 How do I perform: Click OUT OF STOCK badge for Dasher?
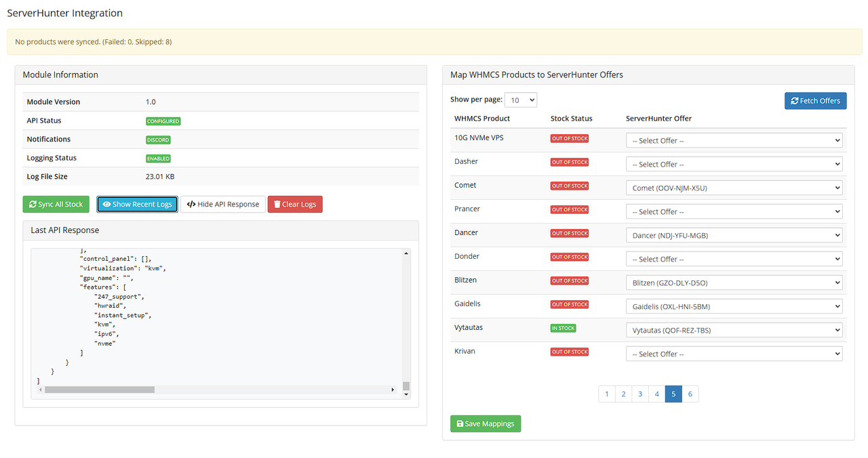570,162
